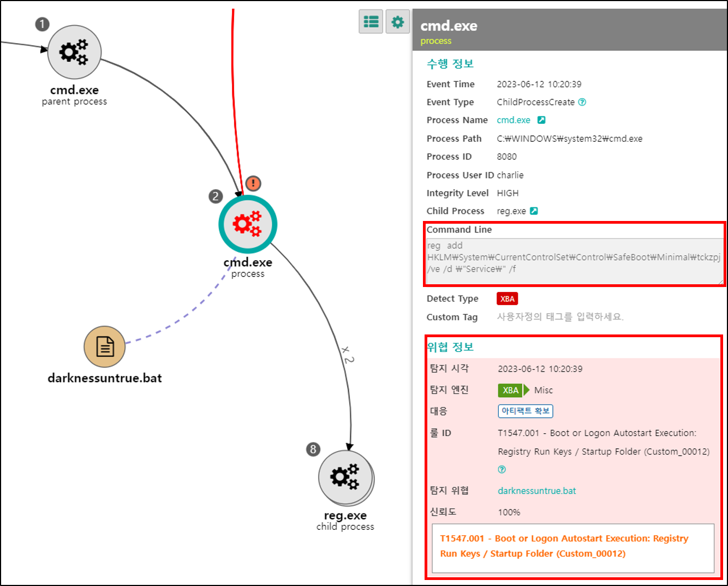Click the 아티팩트 확보 response button
Viewport: 728px width, 586px height.
(x=526, y=411)
